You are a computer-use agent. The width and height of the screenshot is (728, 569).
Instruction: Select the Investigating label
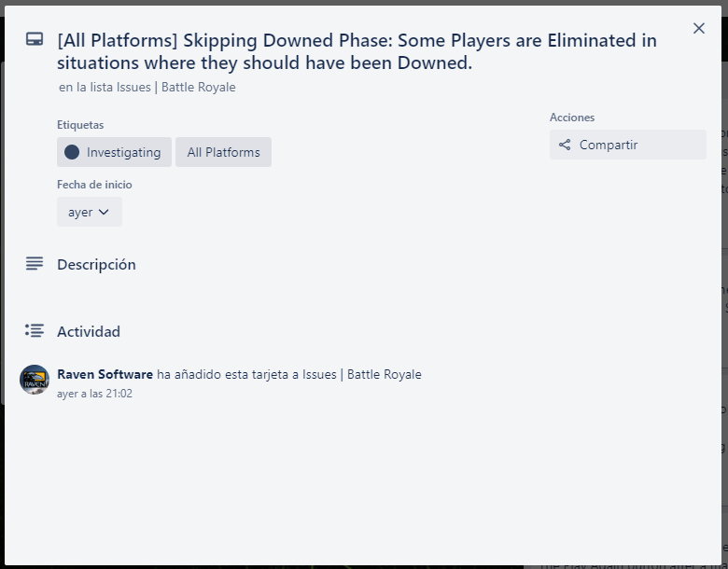pos(114,152)
